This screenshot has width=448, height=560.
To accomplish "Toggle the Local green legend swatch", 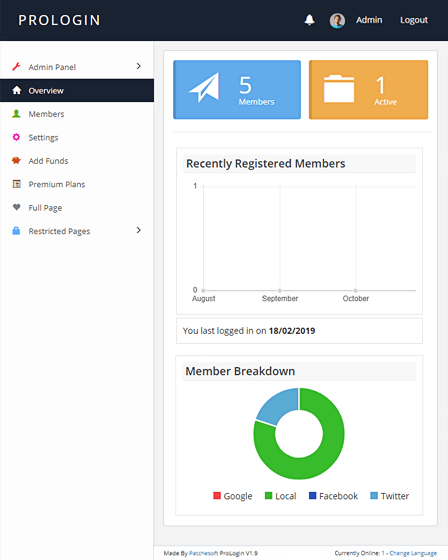I will coord(268,495).
